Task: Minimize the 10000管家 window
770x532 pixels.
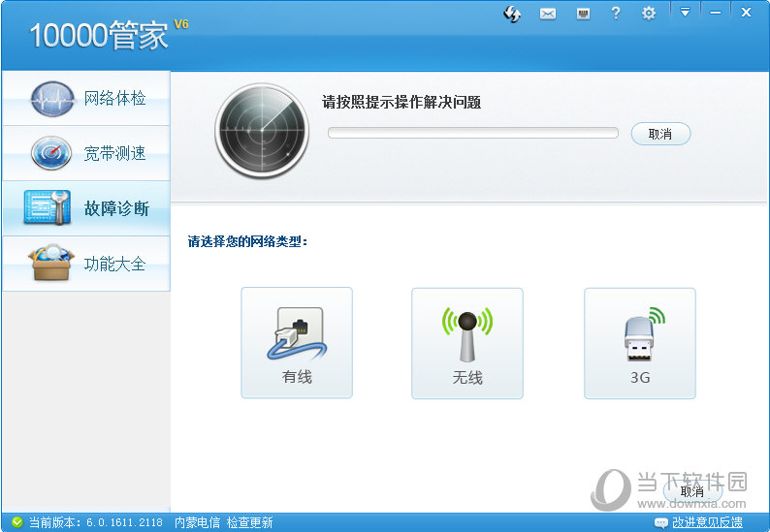Action: (716, 13)
